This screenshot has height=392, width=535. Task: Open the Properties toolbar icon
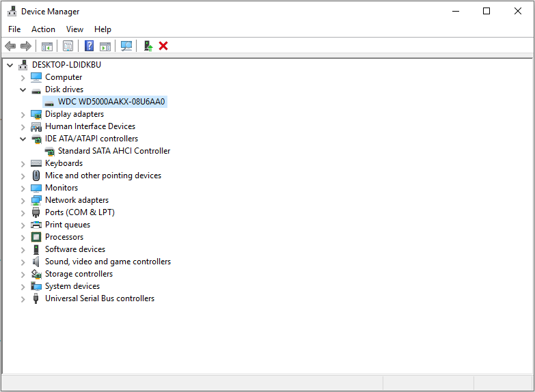68,46
